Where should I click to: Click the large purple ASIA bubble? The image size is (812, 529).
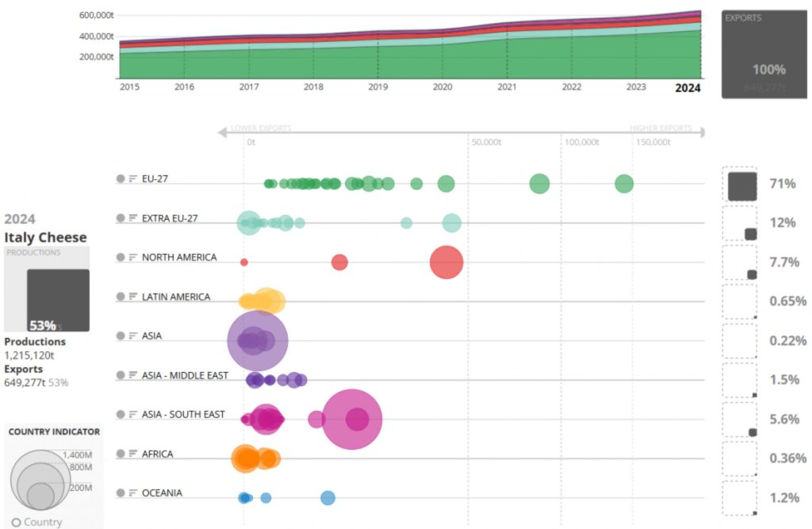coord(258,338)
